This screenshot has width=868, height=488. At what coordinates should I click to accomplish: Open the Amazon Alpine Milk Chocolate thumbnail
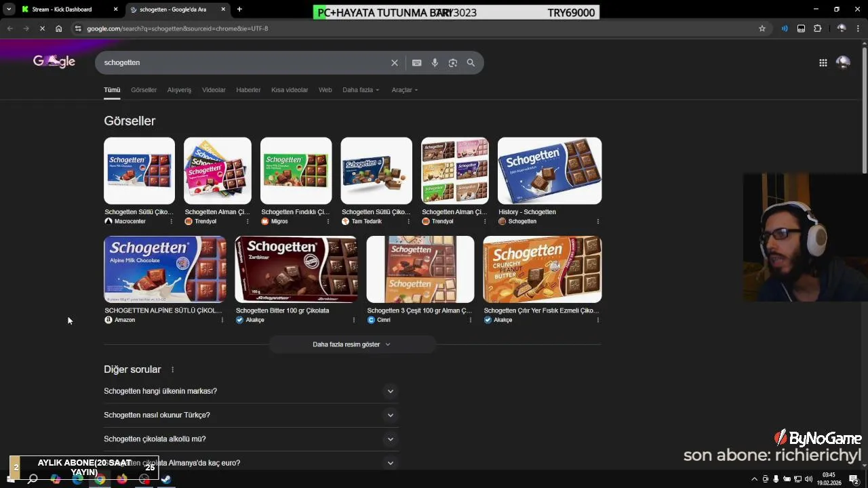(165, 269)
